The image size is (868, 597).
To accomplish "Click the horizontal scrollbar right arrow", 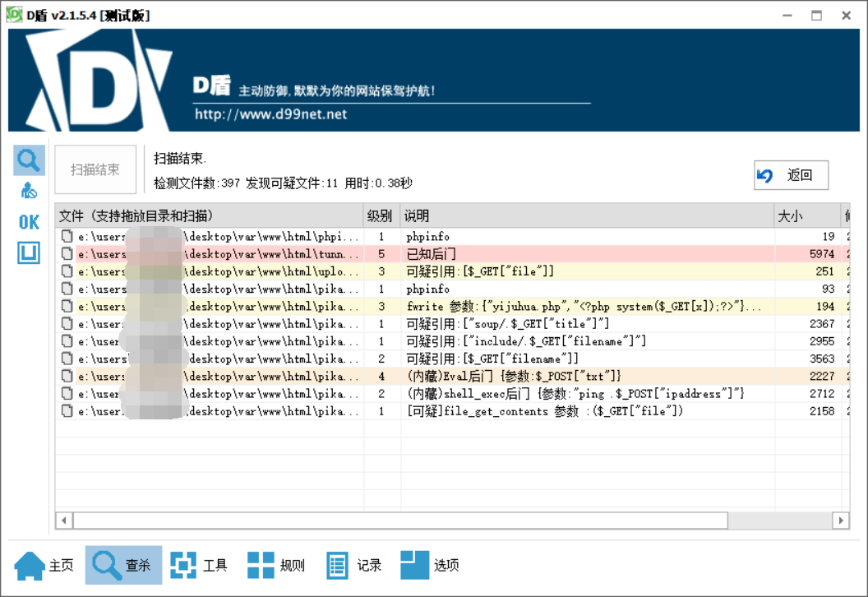I will click(841, 521).
